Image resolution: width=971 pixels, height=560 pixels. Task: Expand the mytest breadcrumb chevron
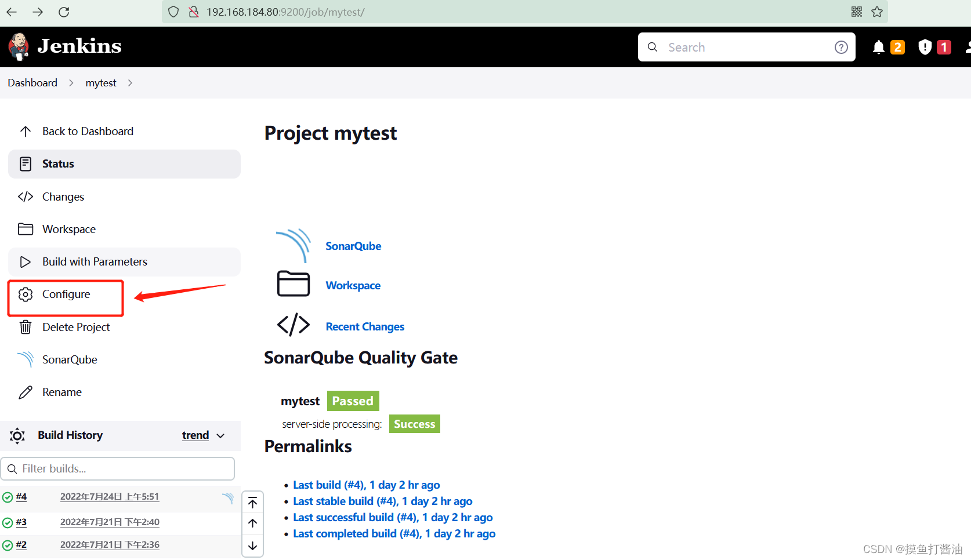130,83
